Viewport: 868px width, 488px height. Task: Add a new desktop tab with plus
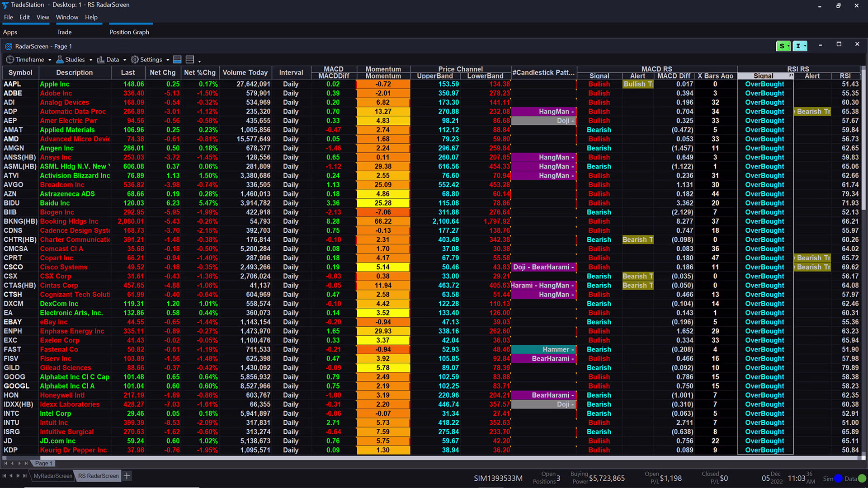(x=127, y=476)
